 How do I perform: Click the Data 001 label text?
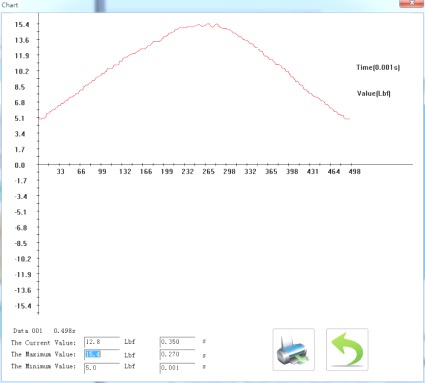click(28, 331)
